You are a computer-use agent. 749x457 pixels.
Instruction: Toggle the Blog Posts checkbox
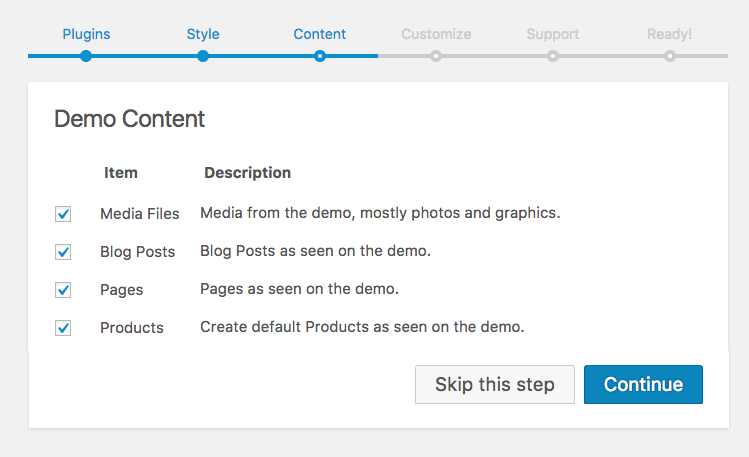click(x=63, y=252)
